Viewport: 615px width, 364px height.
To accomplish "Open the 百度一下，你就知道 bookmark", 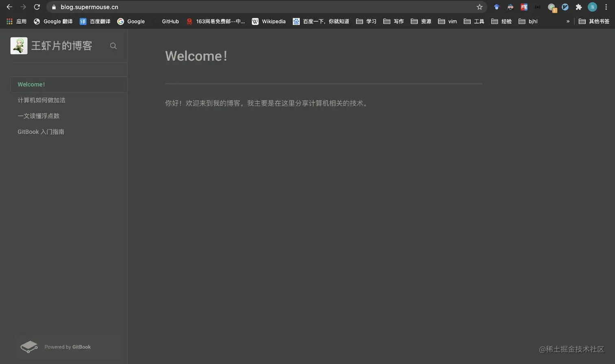I will [321, 21].
